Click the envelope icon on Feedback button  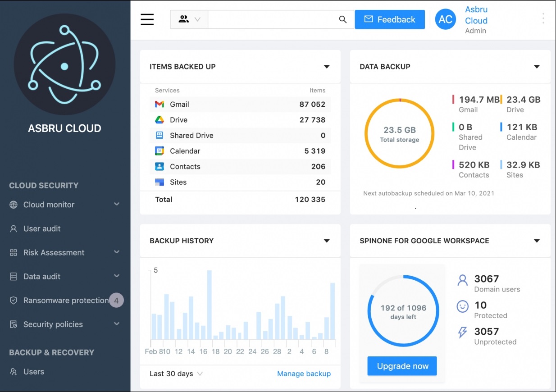pos(369,19)
